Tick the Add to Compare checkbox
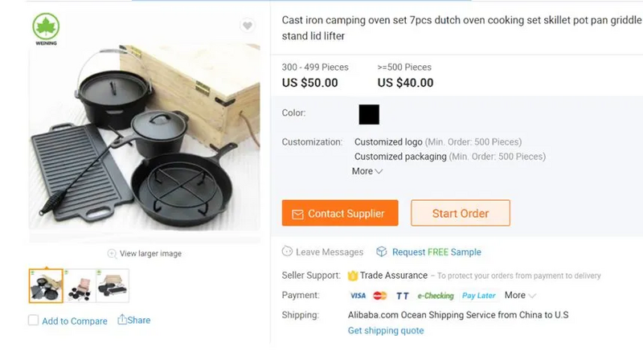 [x=33, y=321]
